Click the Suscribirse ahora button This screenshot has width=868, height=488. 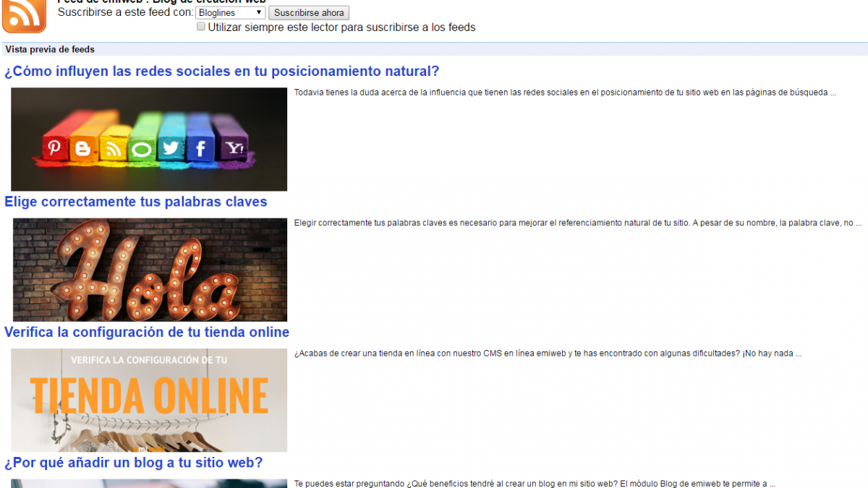(309, 13)
